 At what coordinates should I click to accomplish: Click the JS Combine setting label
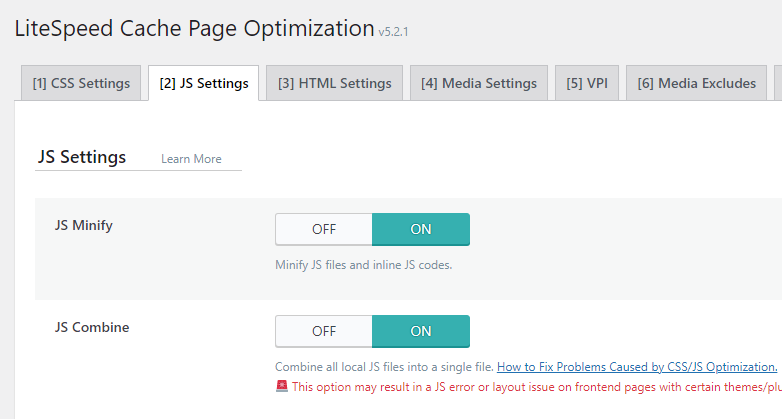point(92,327)
